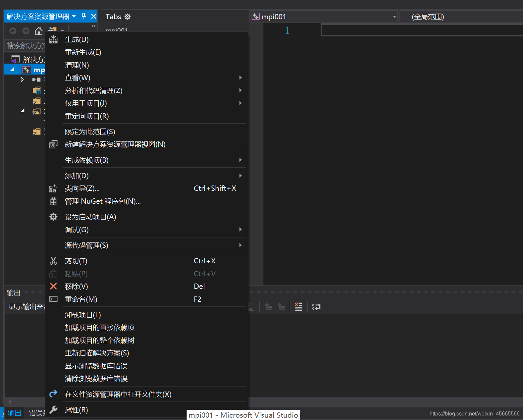Open the (全局范围) scope dropdown
Viewport: 523px width, 420px height.
[461, 17]
